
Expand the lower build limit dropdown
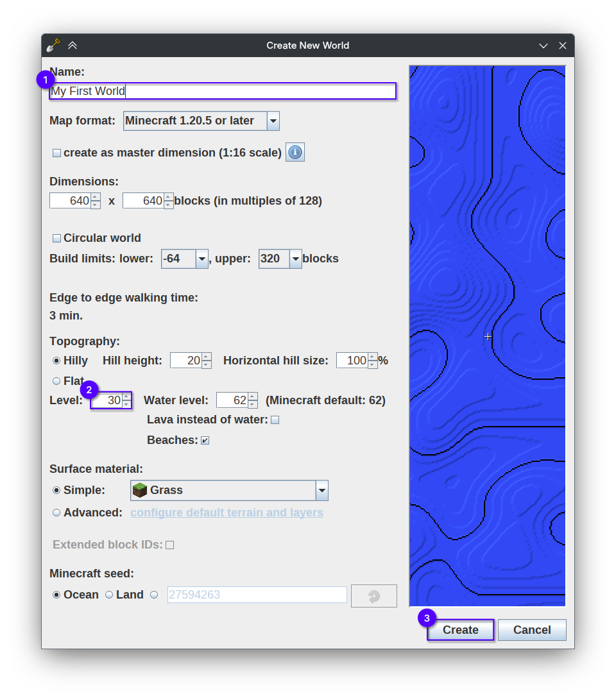point(201,259)
